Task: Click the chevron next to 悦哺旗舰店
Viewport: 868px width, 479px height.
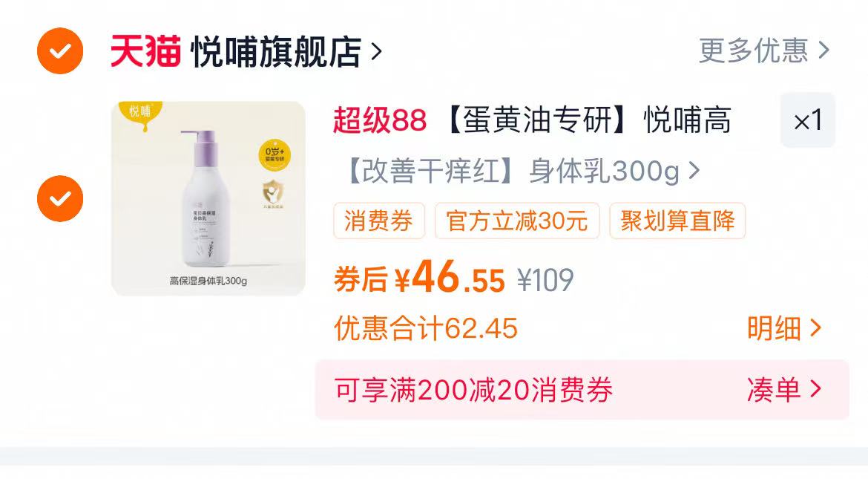Action: [376, 52]
